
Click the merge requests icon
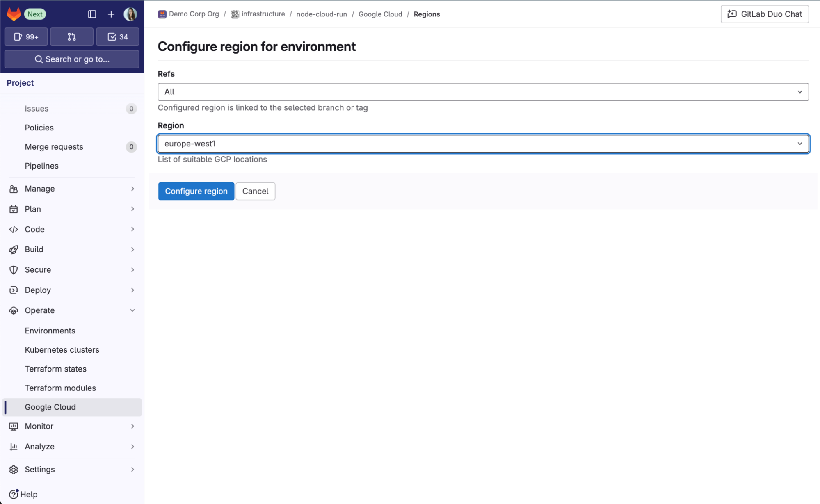click(x=72, y=37)
